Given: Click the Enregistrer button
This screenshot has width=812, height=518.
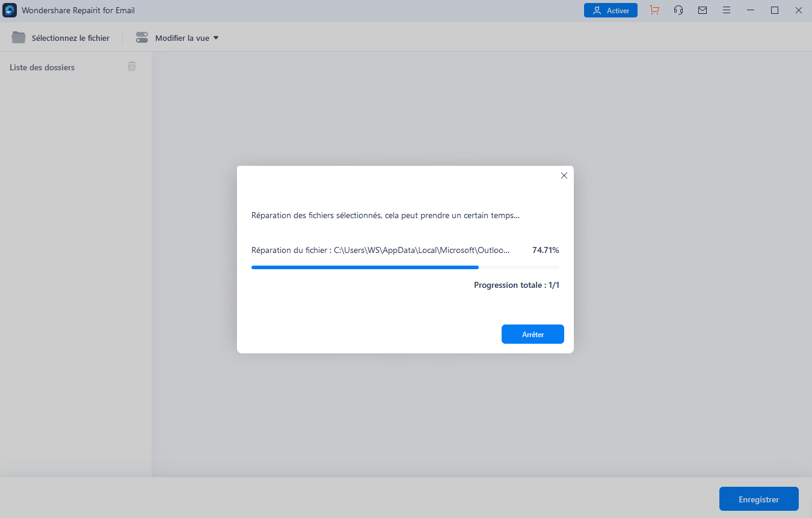Looking at the screenshot, I should [x=759, y=499].
